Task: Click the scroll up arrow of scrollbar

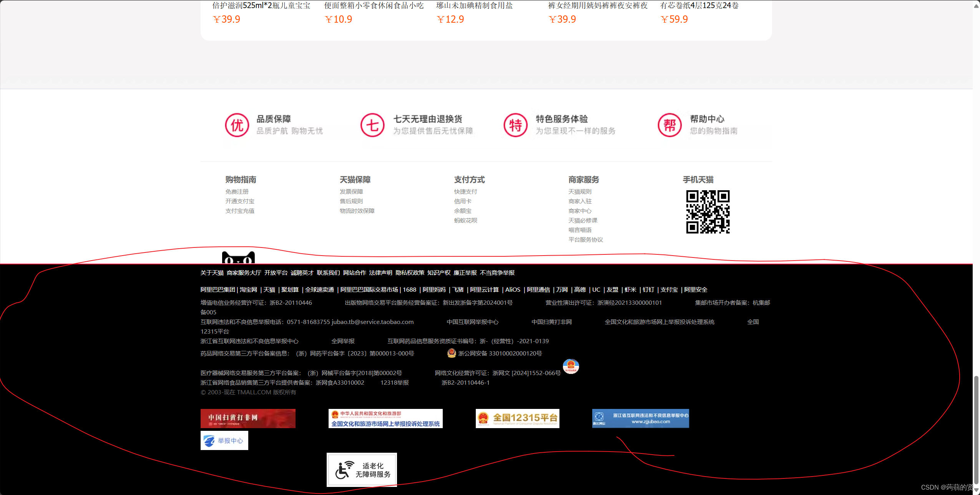Action: tap(976, 6)
